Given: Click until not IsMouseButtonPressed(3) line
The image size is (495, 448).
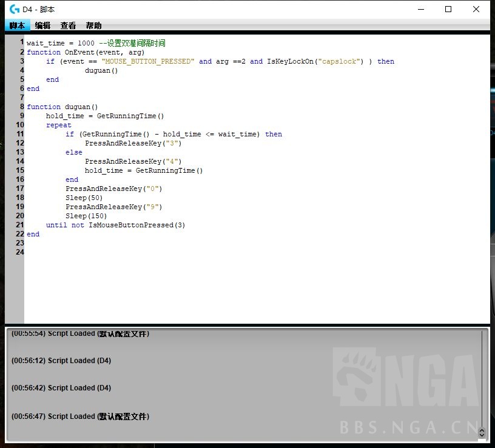Looking at the screenshot, I should [x=115, y=225].
